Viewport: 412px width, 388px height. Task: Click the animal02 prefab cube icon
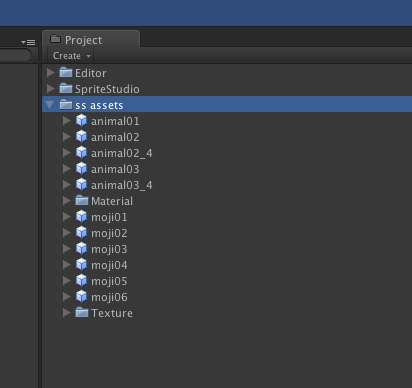(x=81, y=136)
